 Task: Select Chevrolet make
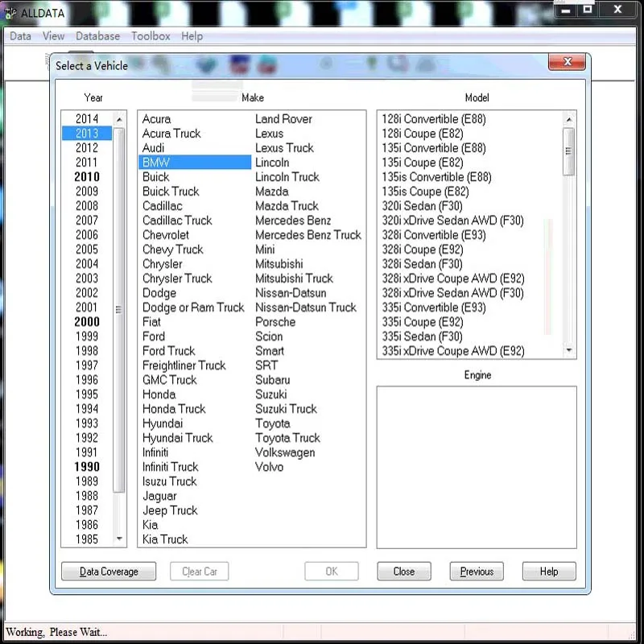tap(166, 235)
